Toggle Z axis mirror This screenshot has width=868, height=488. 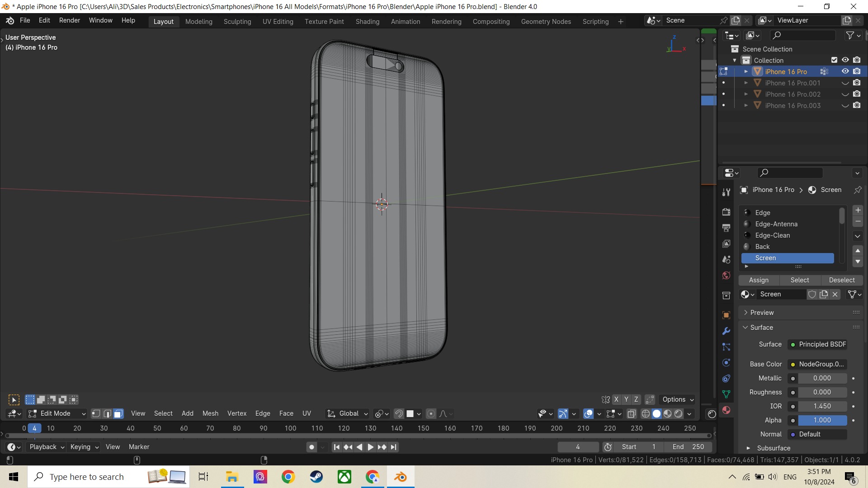[636, 399]
